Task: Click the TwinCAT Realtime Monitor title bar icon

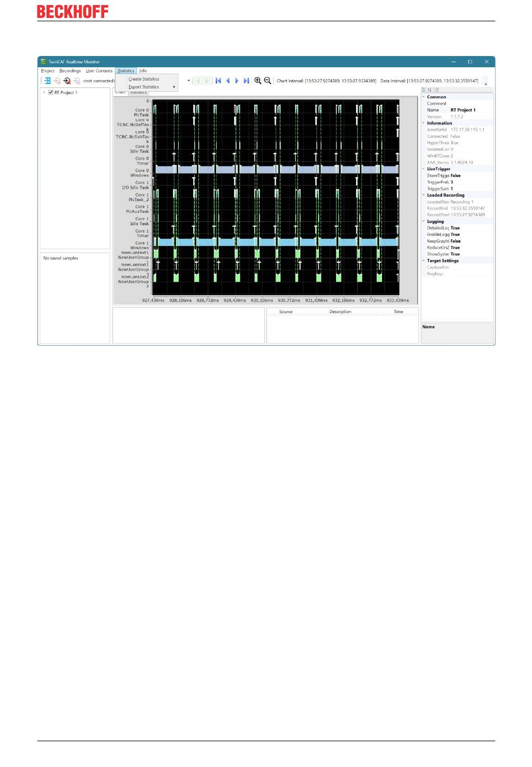Action: [43, 62]
